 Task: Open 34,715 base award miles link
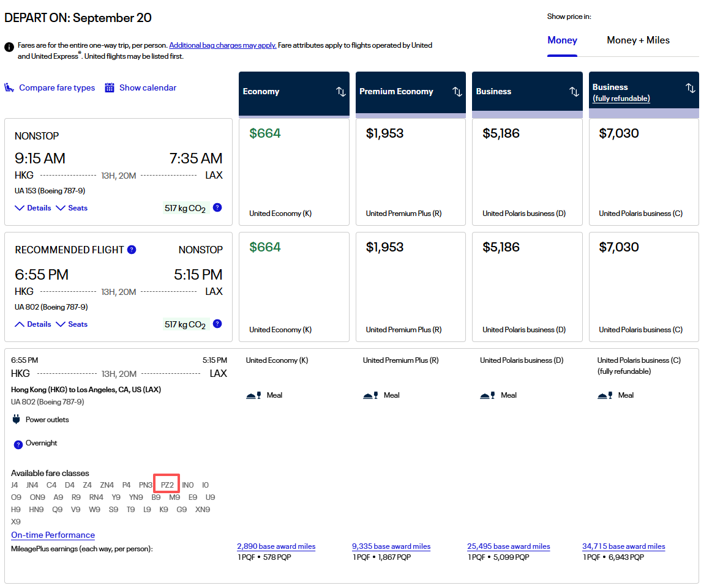pos(623,546)
